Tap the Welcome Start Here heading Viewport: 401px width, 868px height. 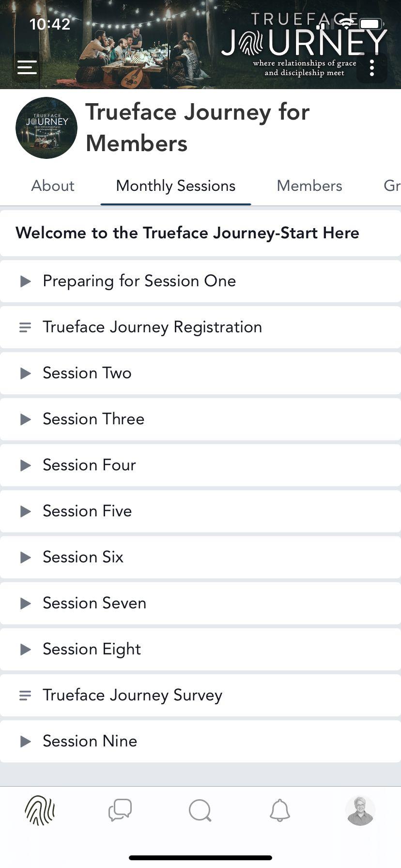point(187,233)
